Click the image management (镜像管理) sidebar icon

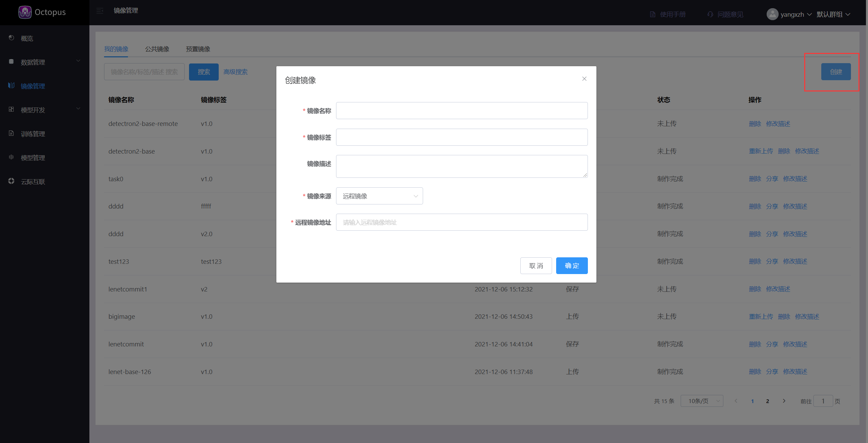(11, 86)
